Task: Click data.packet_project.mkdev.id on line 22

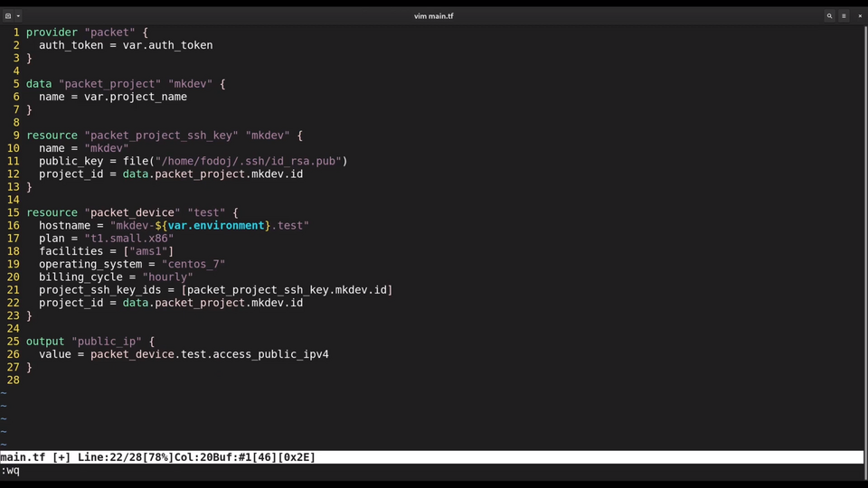Action: [x=212, y=304]
